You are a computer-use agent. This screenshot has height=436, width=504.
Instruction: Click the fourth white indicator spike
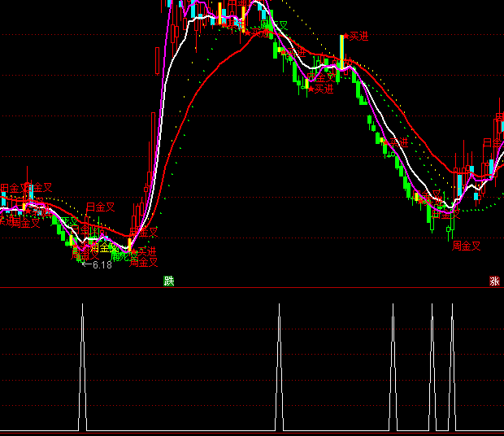pos(432,366)
